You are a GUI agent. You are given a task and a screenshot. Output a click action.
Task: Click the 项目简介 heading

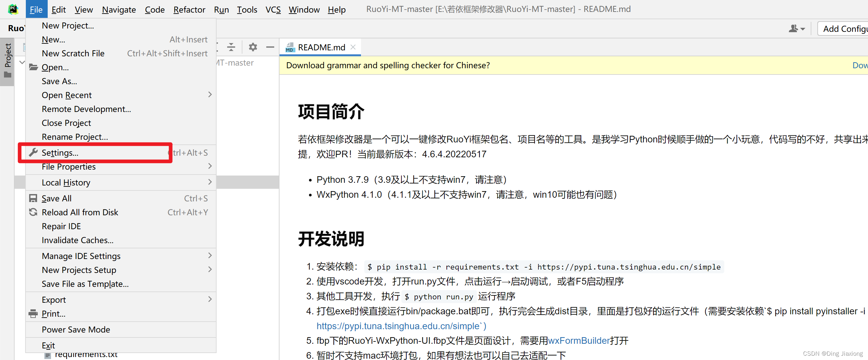[x=331, y=112]
